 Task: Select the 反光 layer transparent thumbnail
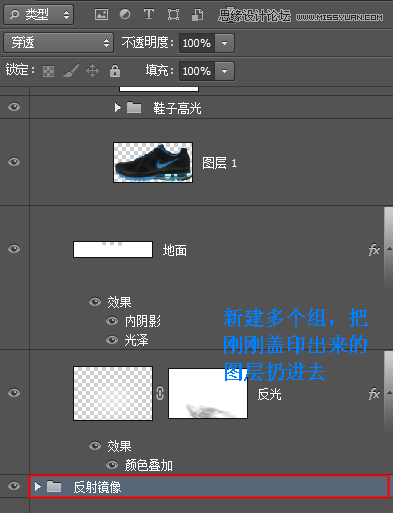(x=113, y=393)
